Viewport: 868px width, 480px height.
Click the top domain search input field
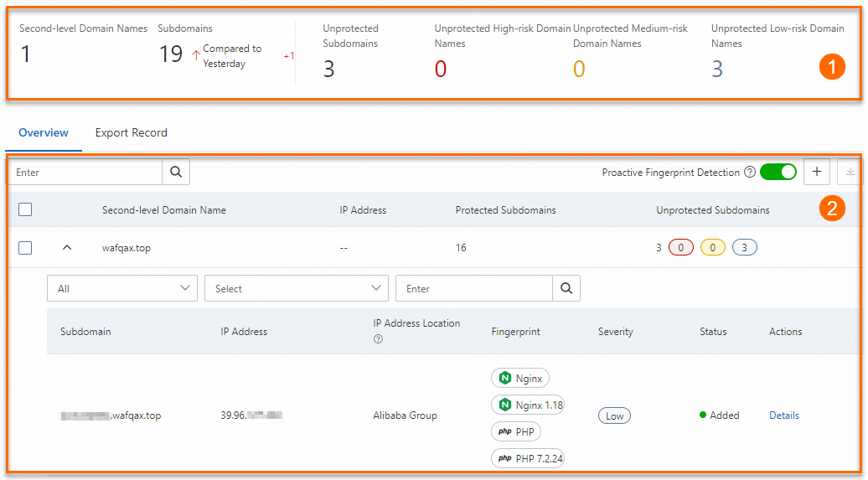click(x=85, y=172)
